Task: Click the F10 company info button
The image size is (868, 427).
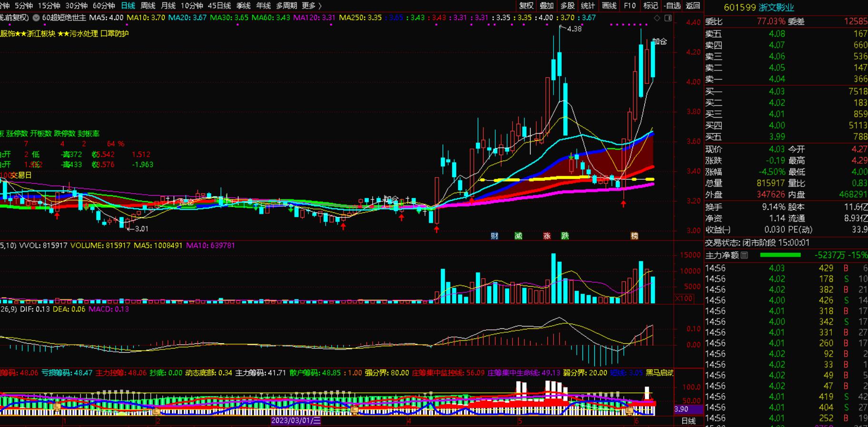Action: (x=630, y=6)
